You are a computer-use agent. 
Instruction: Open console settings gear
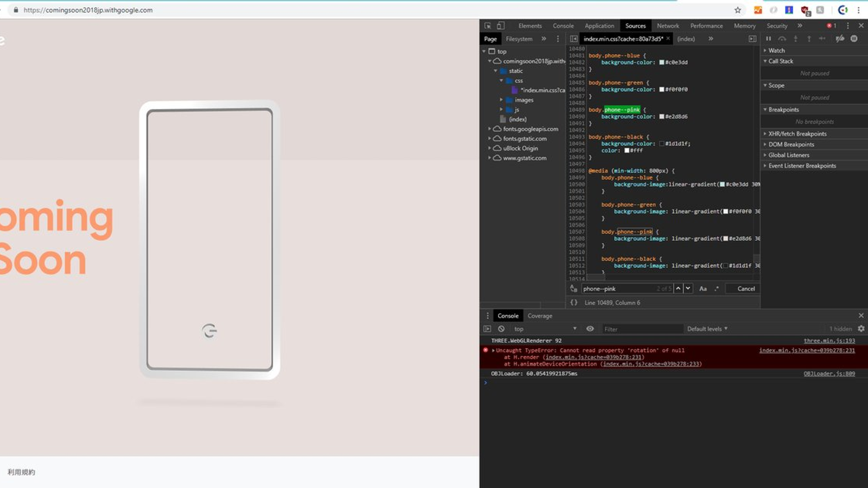point(861,329)
